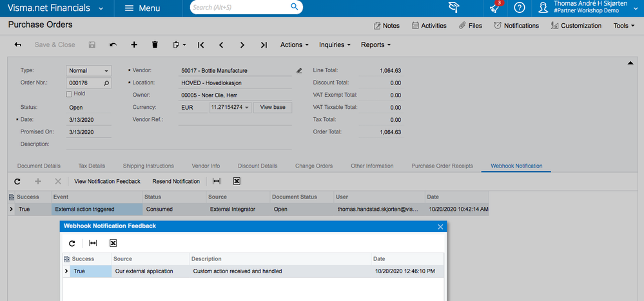This screenshot has height=301, width=644.
Task: Select the 'External action triggered' cell
Action: [97, 209]
